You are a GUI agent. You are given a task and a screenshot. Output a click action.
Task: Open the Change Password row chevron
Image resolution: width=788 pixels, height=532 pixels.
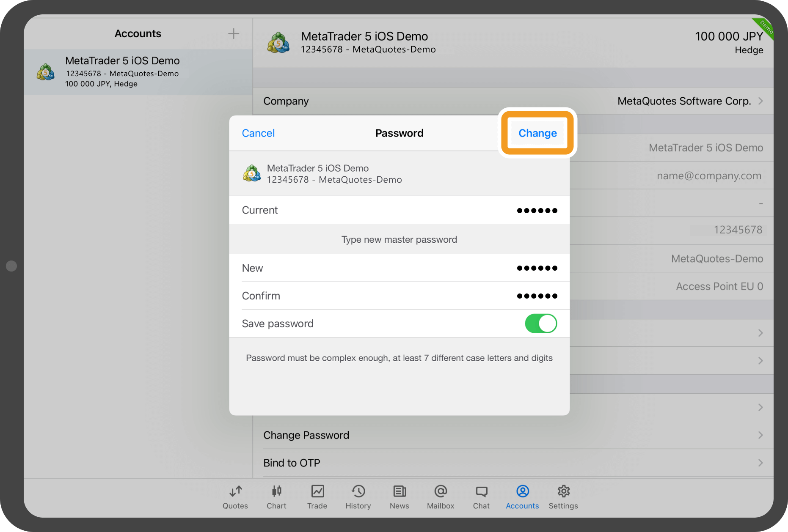pyautogui.click(x=760, y=435)
